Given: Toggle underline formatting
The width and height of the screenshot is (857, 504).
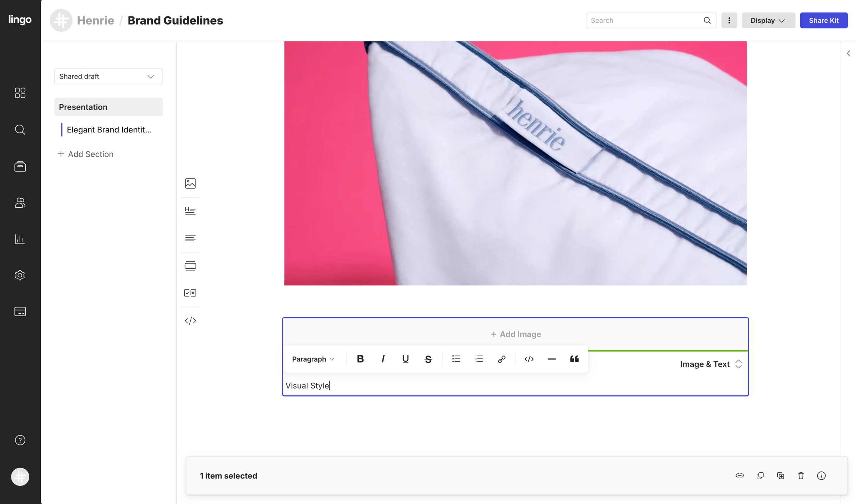Looking at the screenshot, I should [405, 359].
